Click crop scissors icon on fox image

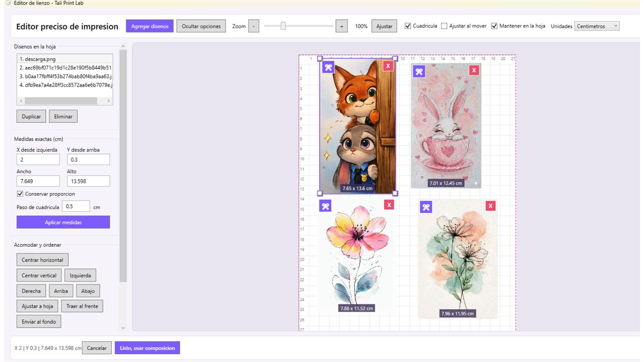point(328,67)
